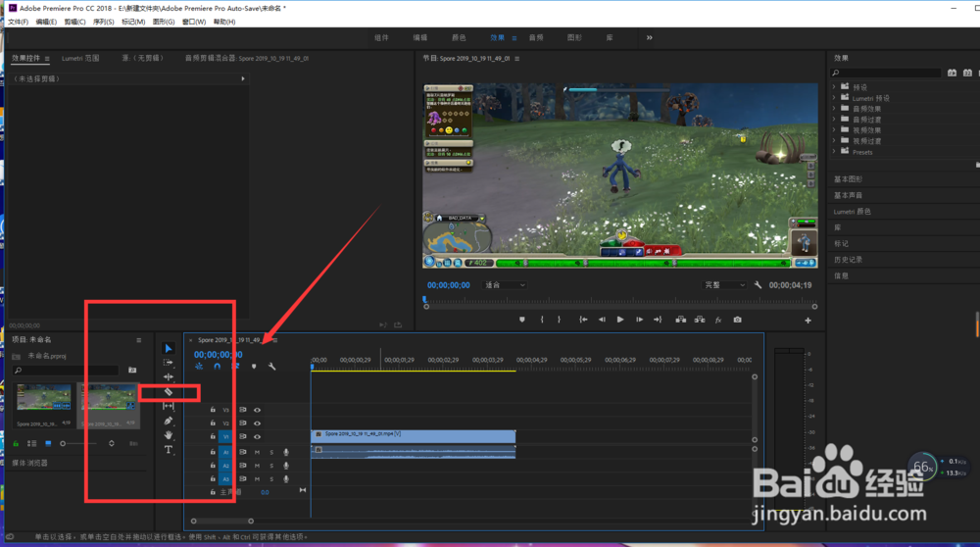The height and width of the screenshot is (547, 980).
Task: Click the Lift button
Action: [681, 320]
